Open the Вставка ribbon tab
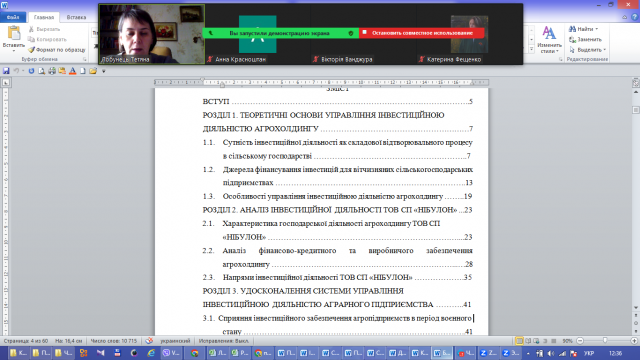 [x=76, y=17]
